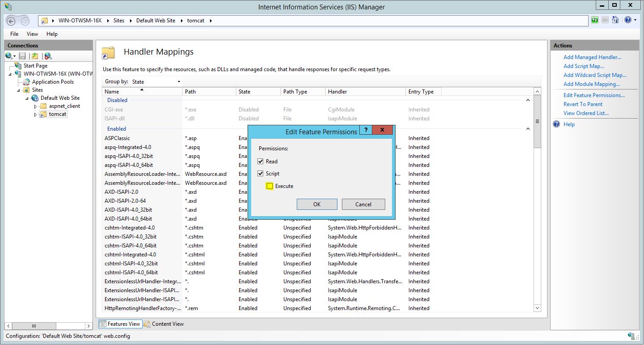Confirm permissions with the OK button
644x345 pixels.
click(x=317, y=204)
